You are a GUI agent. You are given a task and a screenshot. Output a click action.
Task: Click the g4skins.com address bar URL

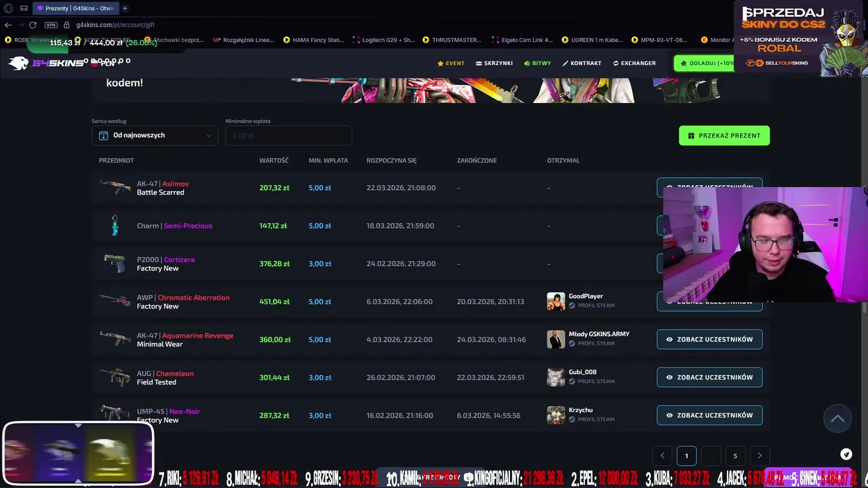coord(115,24)
